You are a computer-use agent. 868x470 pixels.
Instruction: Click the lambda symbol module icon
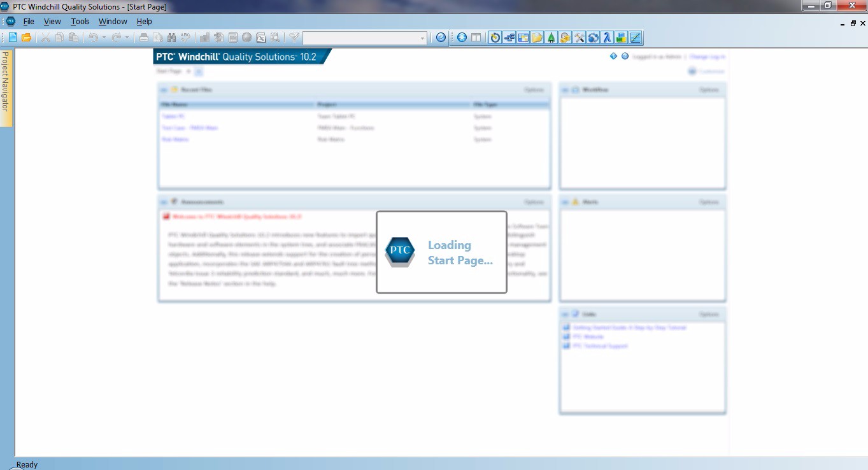click(x=608, y=38)
